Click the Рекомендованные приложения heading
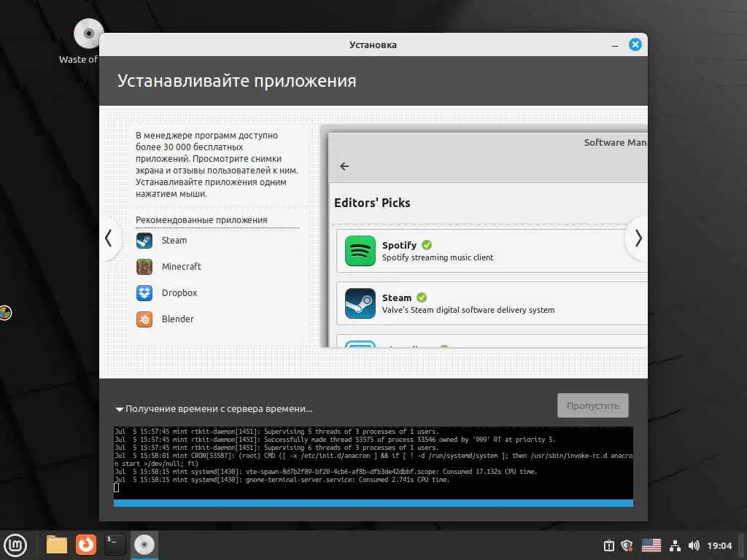This screenshot has height=560, width=747. (x=201, y=220)
